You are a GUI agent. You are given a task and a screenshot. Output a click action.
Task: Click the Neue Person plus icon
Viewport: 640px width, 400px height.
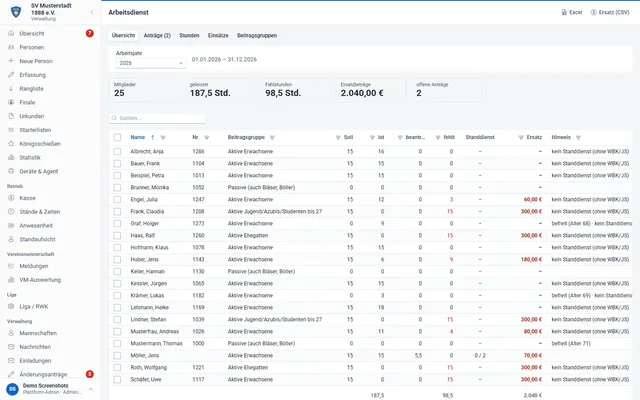click(x=11, y=61)
